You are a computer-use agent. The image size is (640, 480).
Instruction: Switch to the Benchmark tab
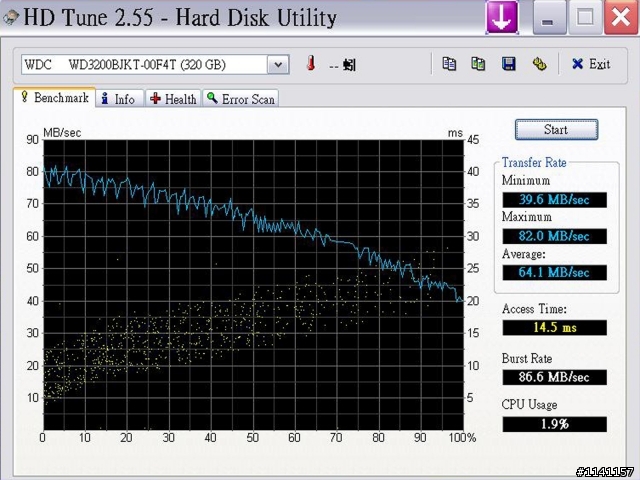tap(55, 98)
